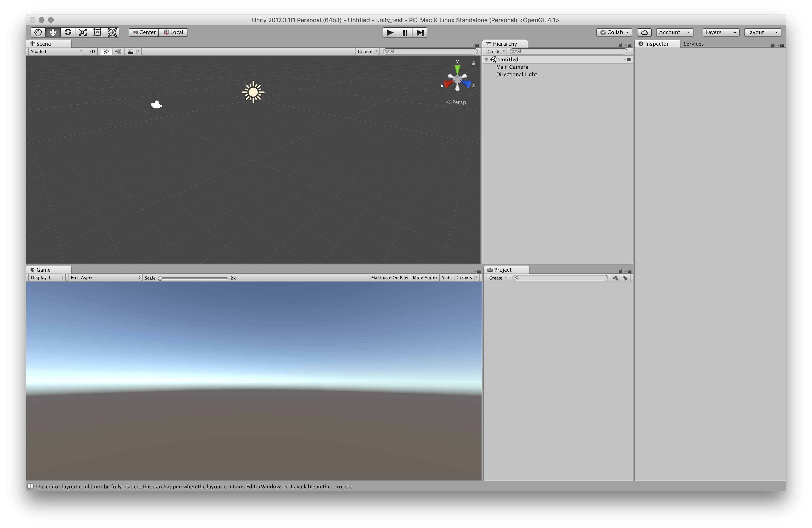Open the Layout dropdown
Viewport: 812px width, 528px height.
(x=762, y=32)
